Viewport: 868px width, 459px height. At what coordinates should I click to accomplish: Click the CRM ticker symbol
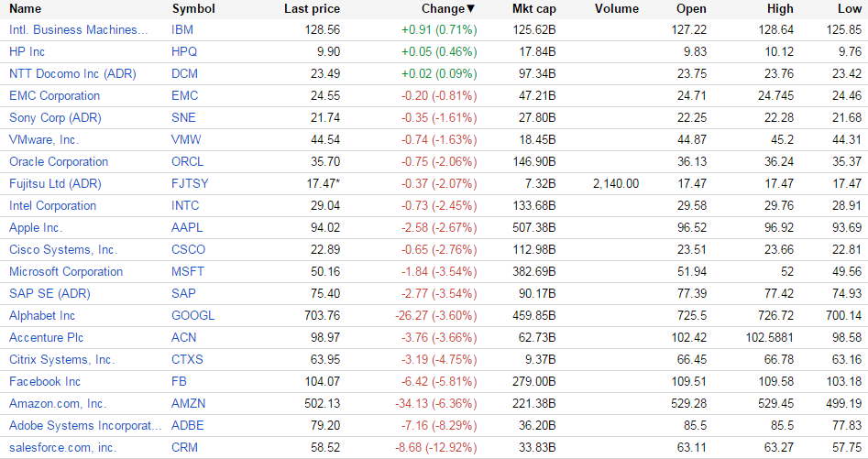[x=184, y=447]
